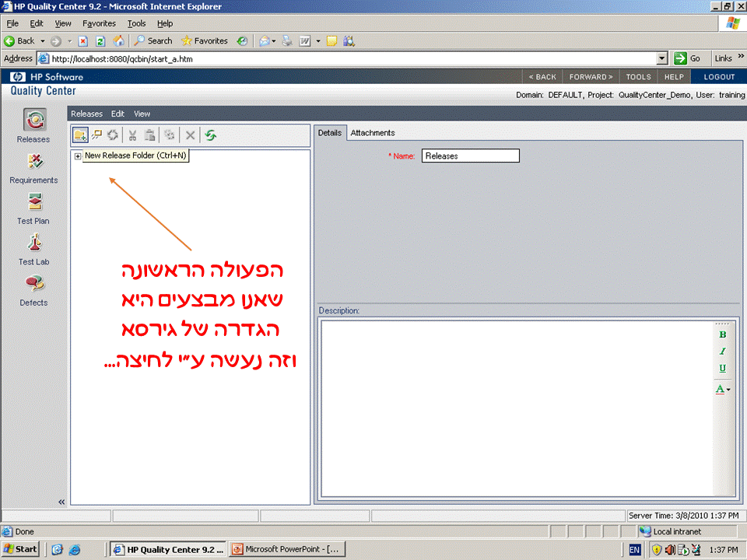Switch to the Details tab
The image size is (747, 560).
(330, 133)
